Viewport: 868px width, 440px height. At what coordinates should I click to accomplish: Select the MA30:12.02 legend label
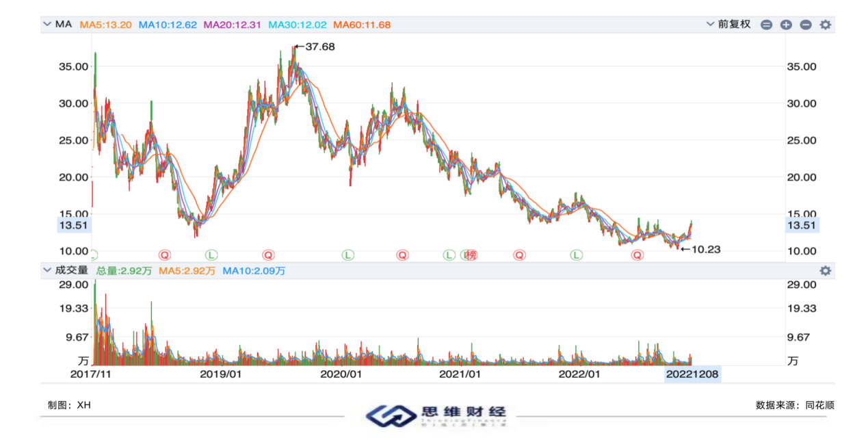298,25
